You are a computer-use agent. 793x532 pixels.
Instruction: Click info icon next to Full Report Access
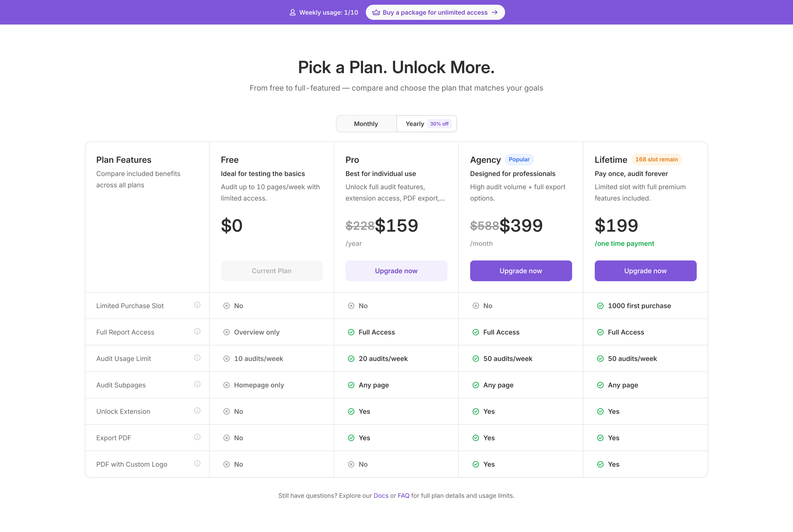coord(197,331)
